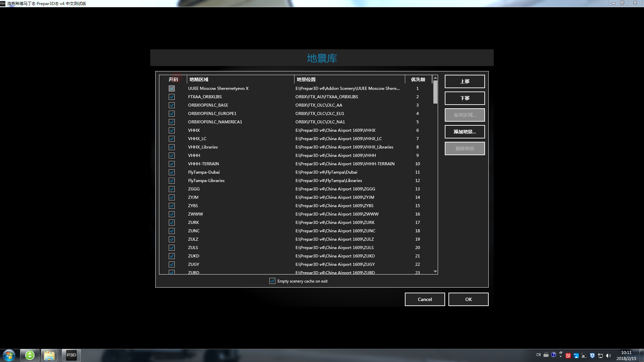The image size is (644, 362).
Task: Sort by the 开启 column header
Action: (173, 79)
